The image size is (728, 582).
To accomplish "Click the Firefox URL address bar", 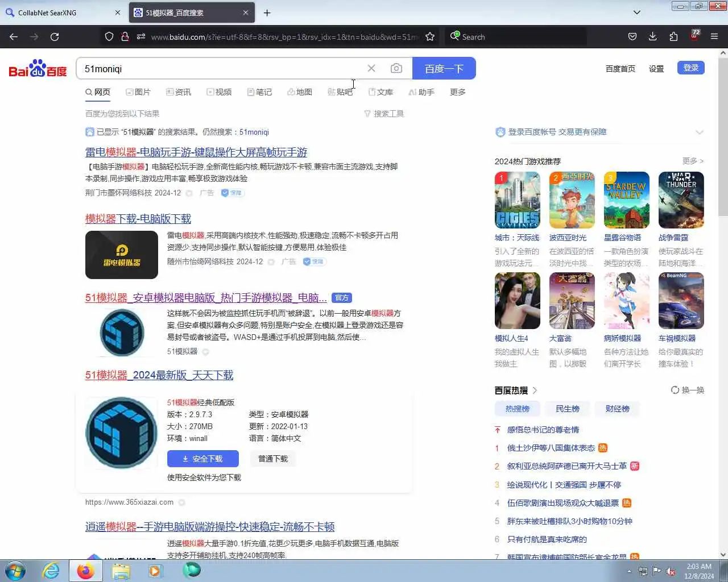I will (x=284, y=36).
